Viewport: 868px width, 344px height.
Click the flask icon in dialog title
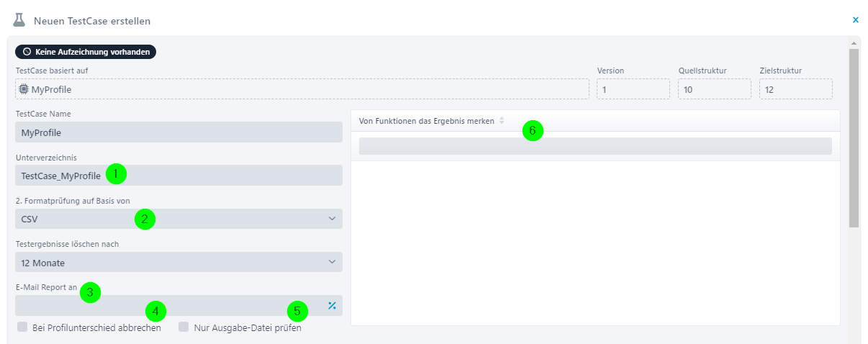pyautogui.click(x=19, y=20)
